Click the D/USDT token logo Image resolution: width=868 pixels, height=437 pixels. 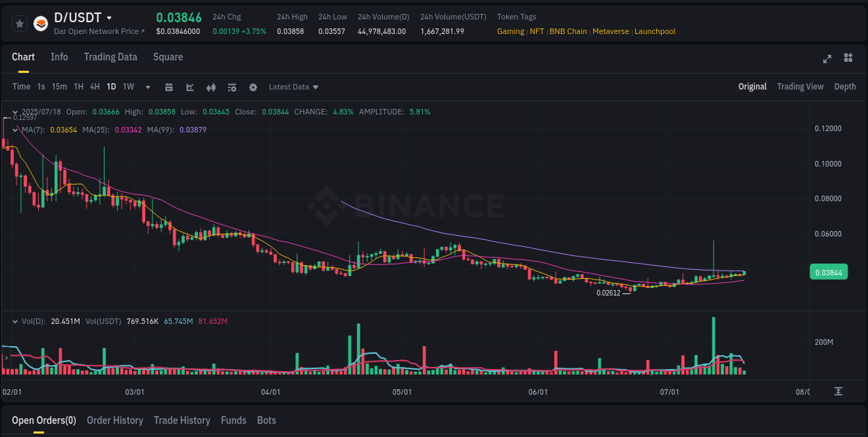tap(40, 22)
